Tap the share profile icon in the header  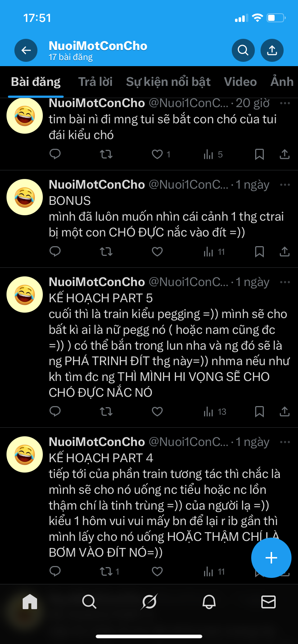272,50
